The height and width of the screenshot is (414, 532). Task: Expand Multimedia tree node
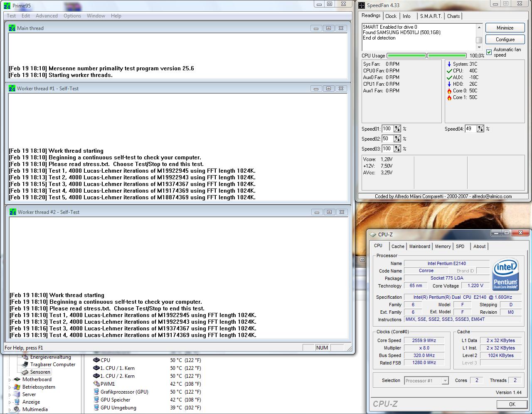[x=10, y=409]
